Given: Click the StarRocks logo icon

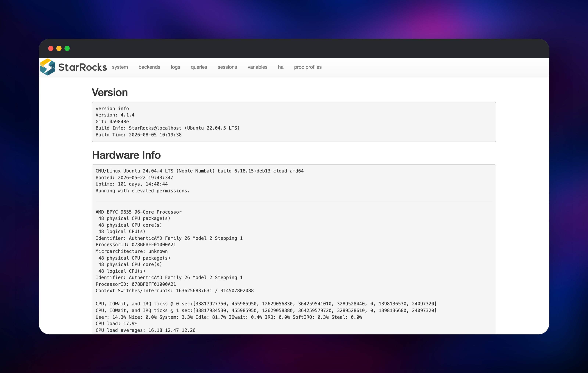Looking at the screenshot, I should click(x=48, y=67).
